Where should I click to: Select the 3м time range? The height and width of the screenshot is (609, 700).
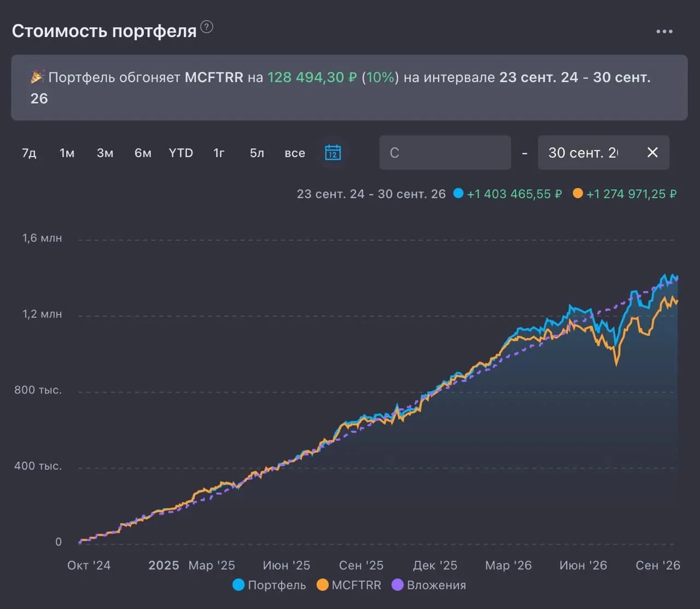click(x=105, y=153)
